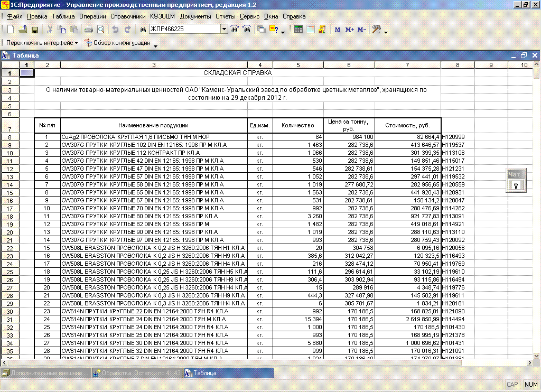This screenshot has width=541, height=392.
Task: Click the vertical scrollbar down arrow of table
Action: coord(536,354)
